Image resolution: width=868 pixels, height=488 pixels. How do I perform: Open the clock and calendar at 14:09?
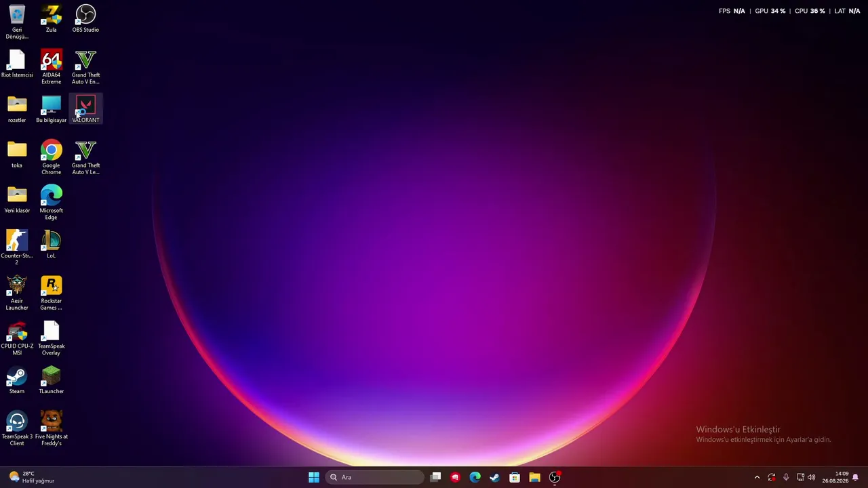(835, 477)
